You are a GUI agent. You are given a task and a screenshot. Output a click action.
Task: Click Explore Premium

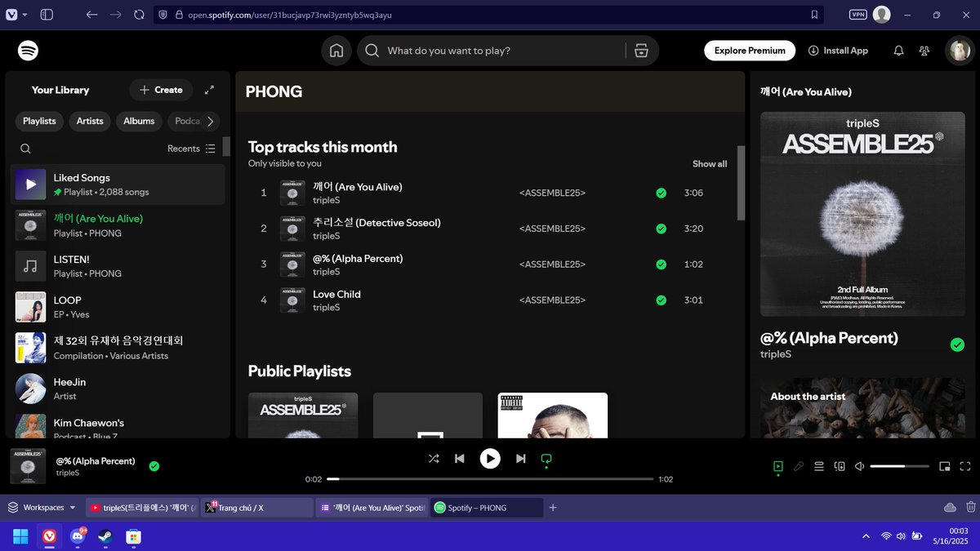pyautogui.click(x=750, y=51)
